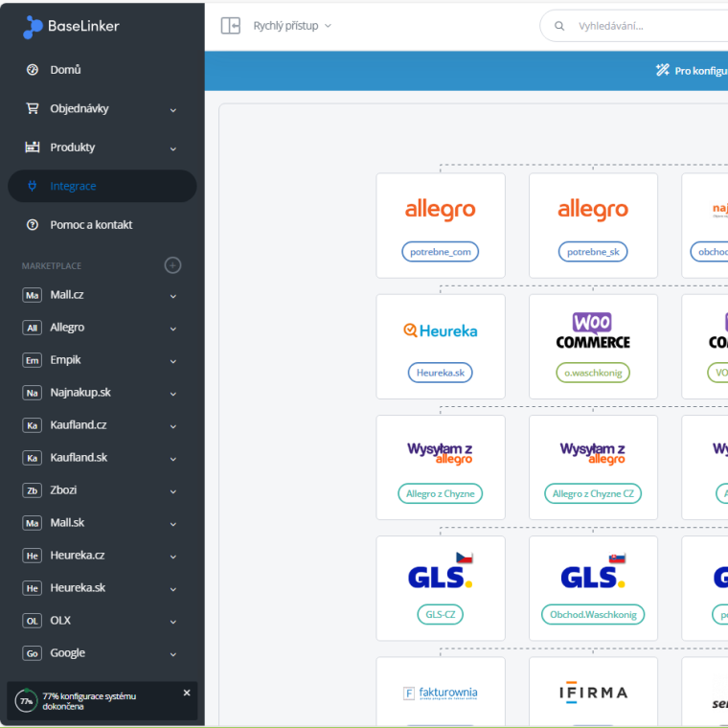Open the Allegro z Chyzne CZ tag
Viewport: 728px width, 728px height.
tap(593, 493)
